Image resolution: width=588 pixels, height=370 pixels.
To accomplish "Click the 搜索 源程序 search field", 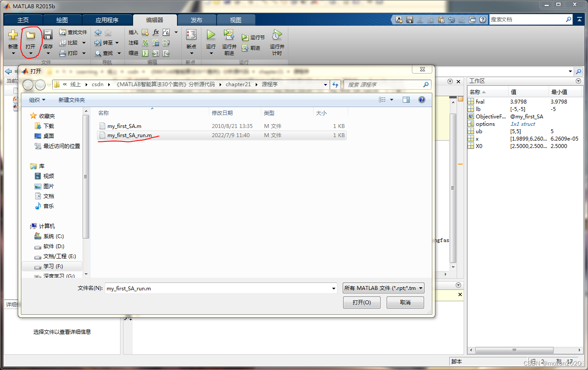I will 387,84.
